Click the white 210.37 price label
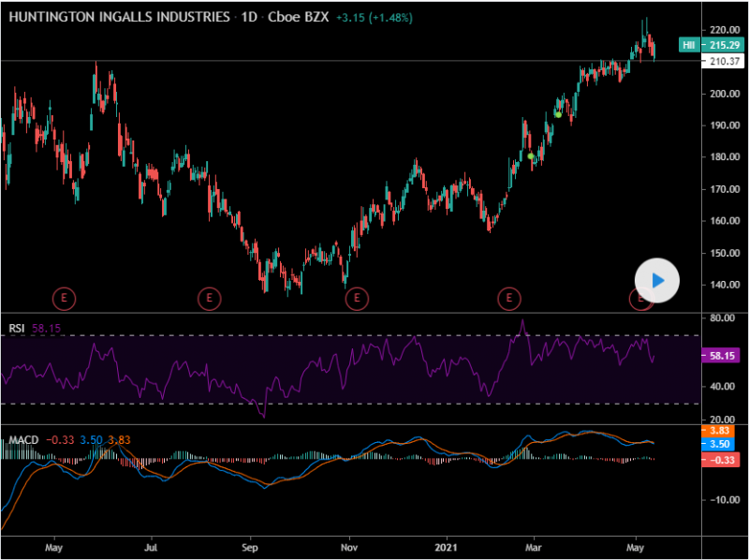 (721, 61)
